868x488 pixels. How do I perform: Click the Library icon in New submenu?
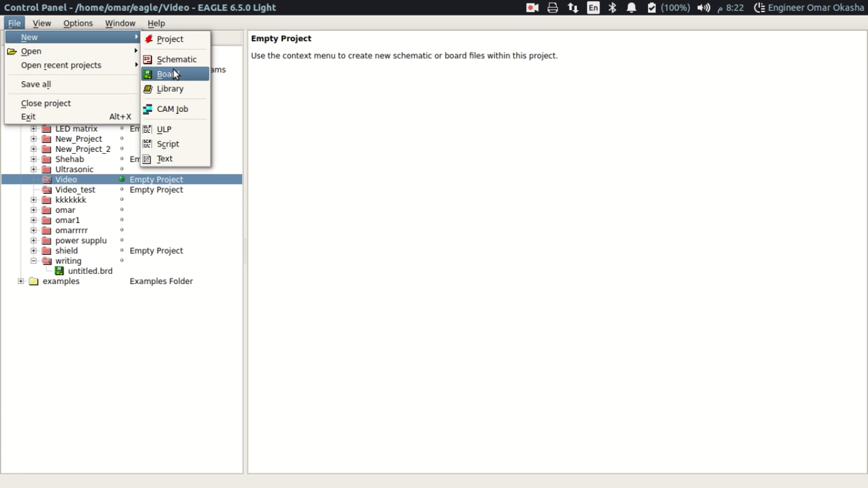tap(147, 89)
